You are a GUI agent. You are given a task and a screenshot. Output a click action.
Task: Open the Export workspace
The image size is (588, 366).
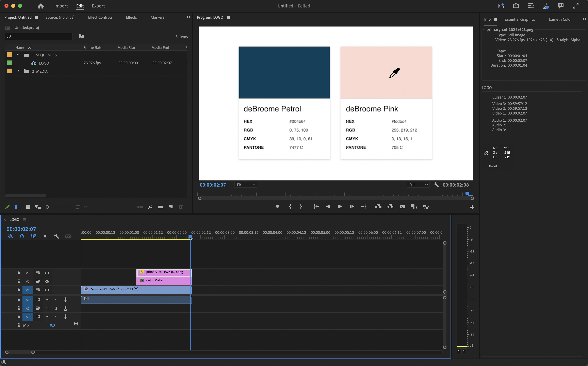[x=98, y=6]
